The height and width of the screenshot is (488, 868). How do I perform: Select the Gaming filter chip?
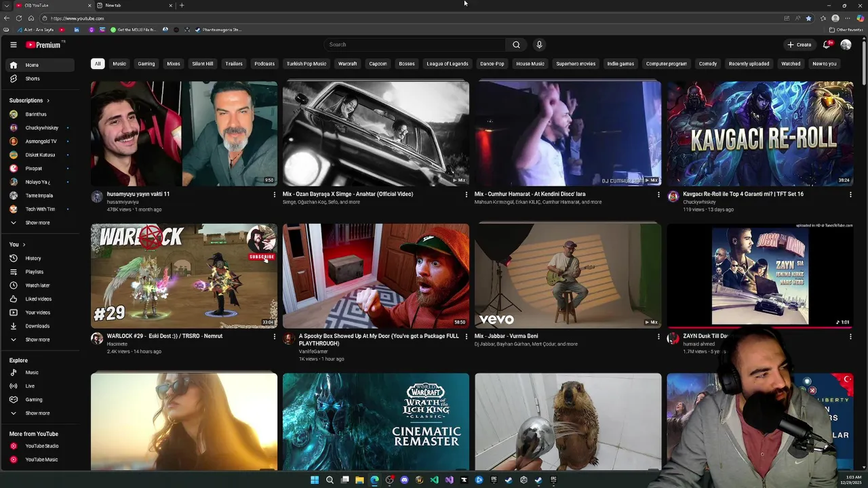(146, 64)
